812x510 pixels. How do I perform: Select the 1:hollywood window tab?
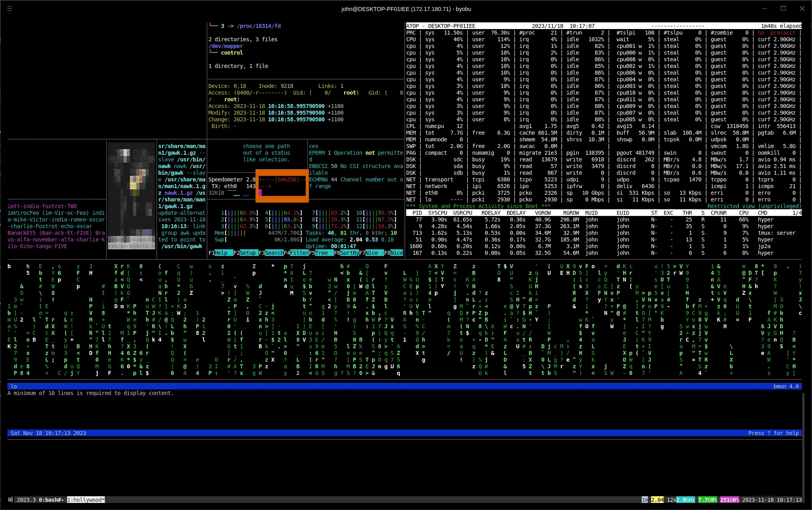pos(86,500)
